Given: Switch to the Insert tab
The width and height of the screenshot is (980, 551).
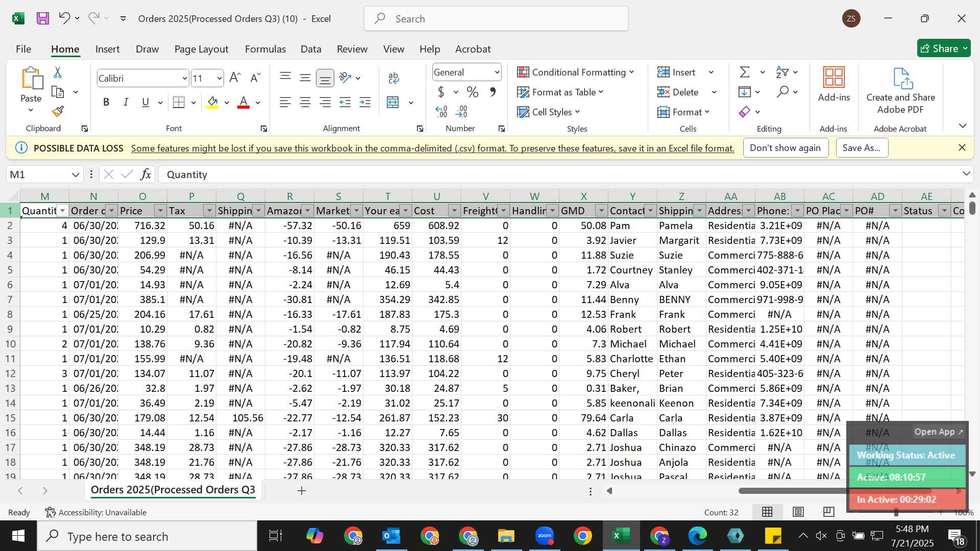Looking at the screenshot, I should tap(107, 49).
